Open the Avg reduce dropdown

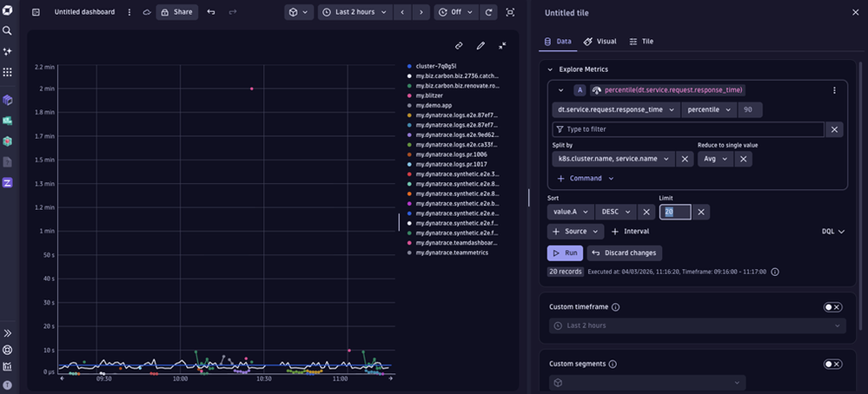point(716,159)
